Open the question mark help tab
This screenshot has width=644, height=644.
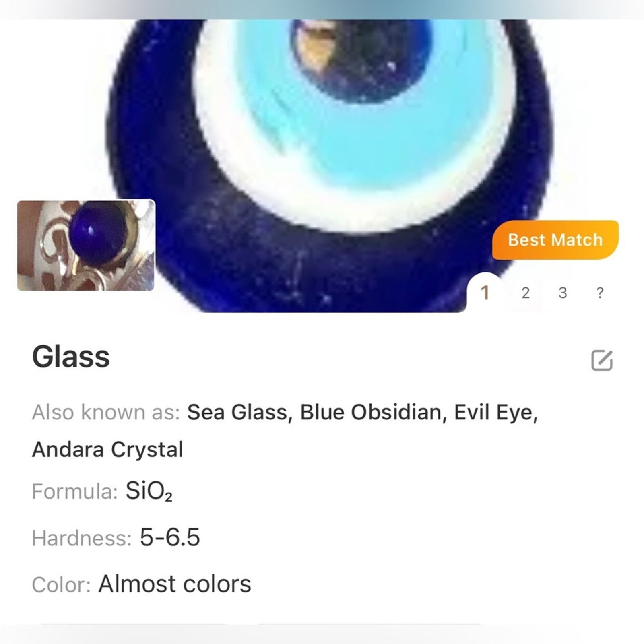click(600, 293)
